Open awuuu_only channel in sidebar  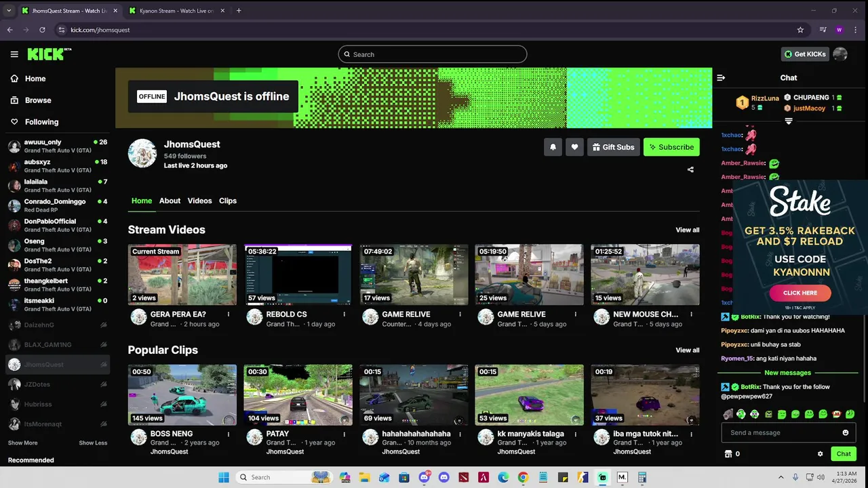(x=58, y=146)
